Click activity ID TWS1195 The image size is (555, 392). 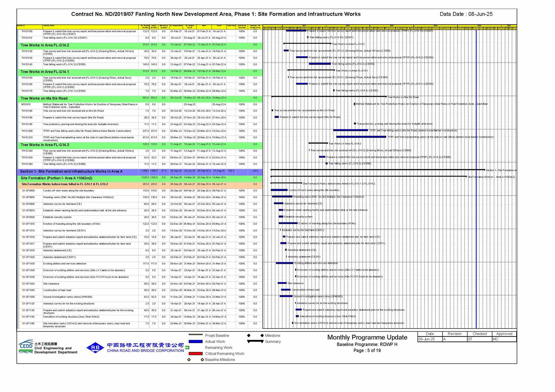coord(27,124)
